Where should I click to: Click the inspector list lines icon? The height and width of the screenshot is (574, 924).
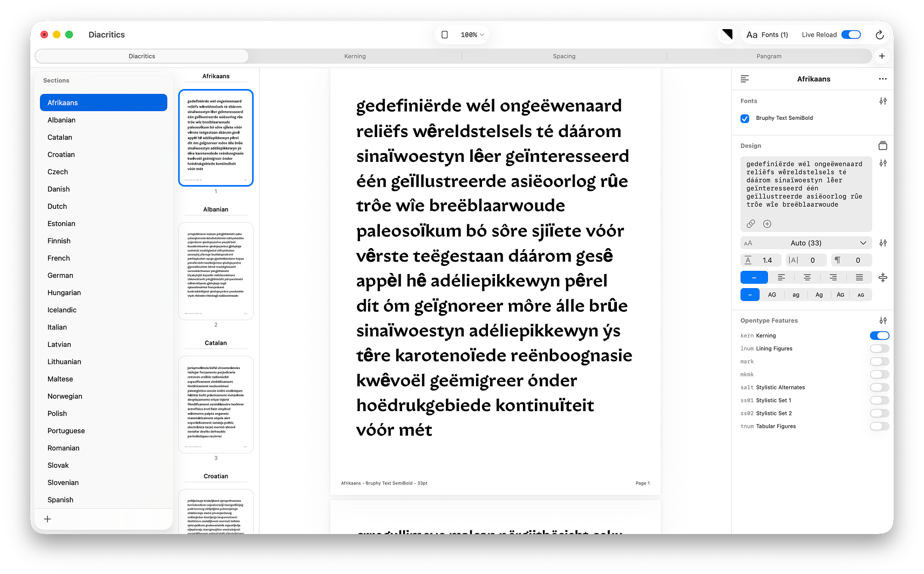tap(745, 79)
